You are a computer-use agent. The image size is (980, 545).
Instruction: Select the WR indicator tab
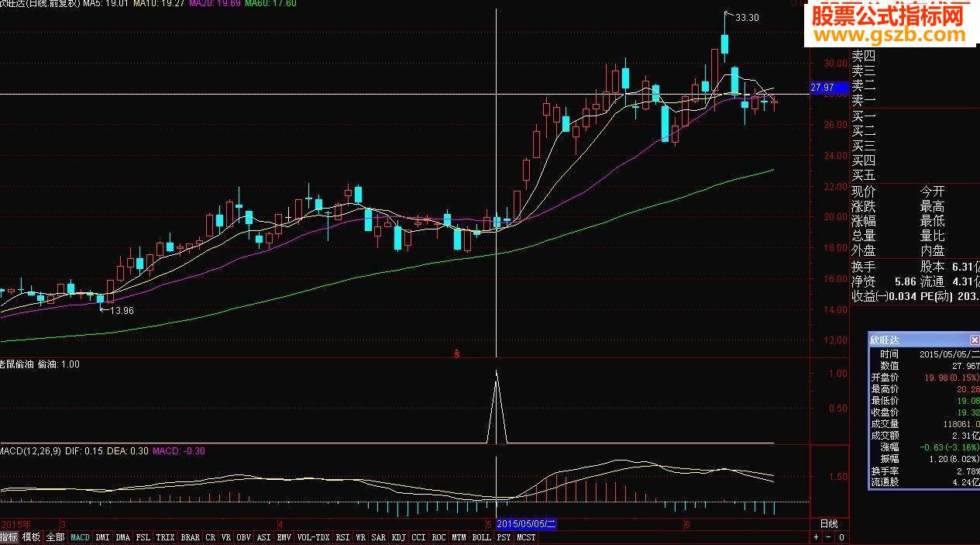tap(361, 537)
